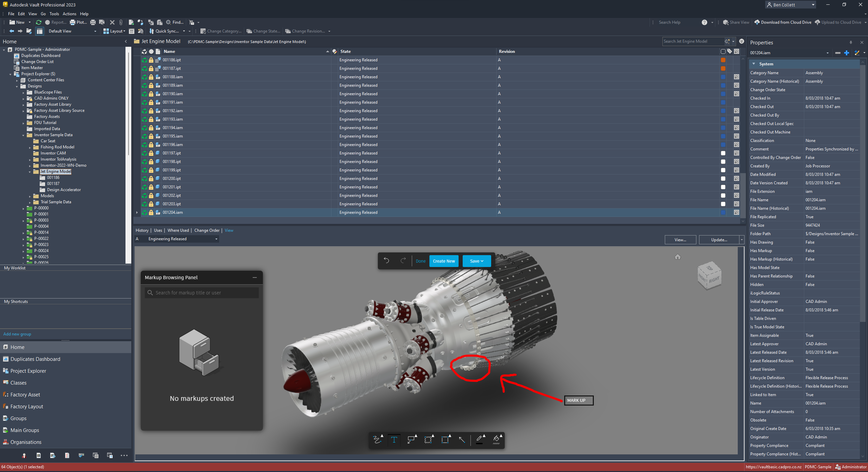Image resolution: width=868 pixels, height=472 pixels.
Task: Click the home view icon in viewer
Action: click(x=677, y=257)
